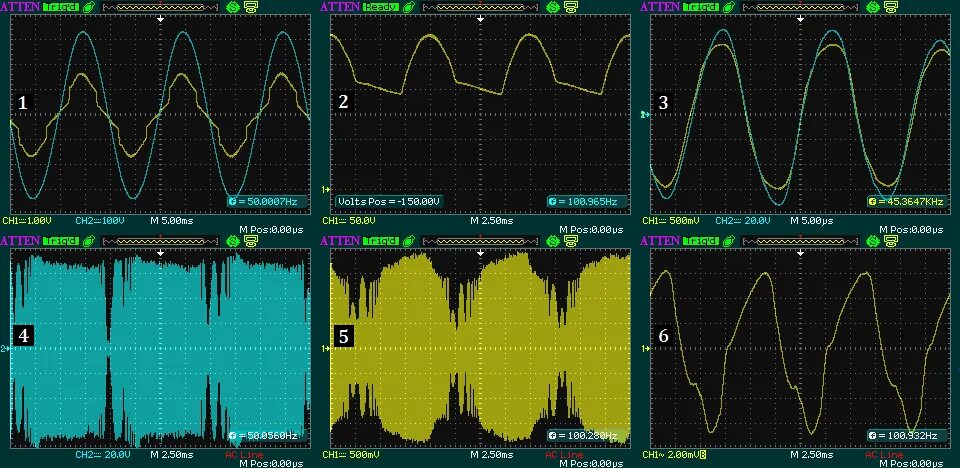Click the M 2.50ms label under the 100.932Hz scope
The image size is (960, 468).
812,455
